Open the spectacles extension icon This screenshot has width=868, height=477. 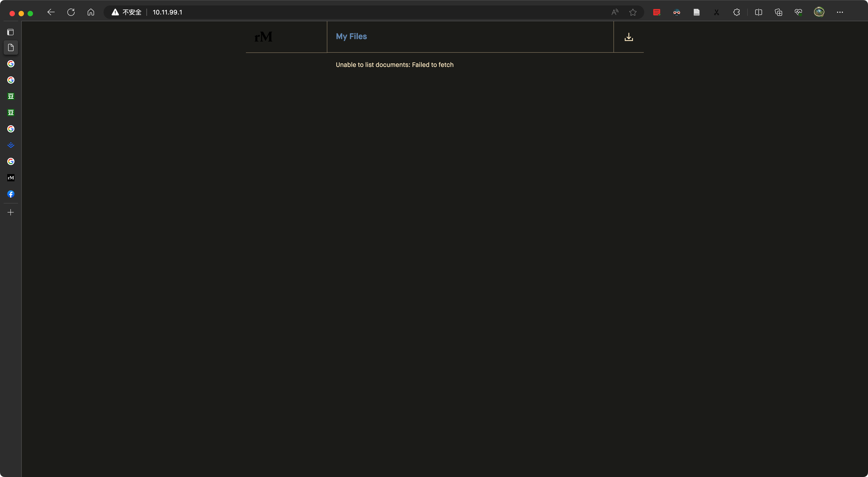(x=677, y=12)
